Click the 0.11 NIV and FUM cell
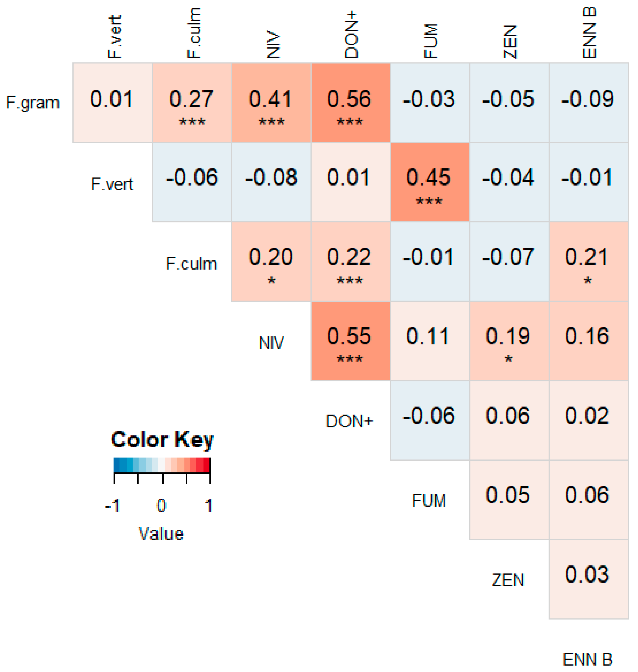This screenshot has height=672, width=638. [x=430, y=341]
